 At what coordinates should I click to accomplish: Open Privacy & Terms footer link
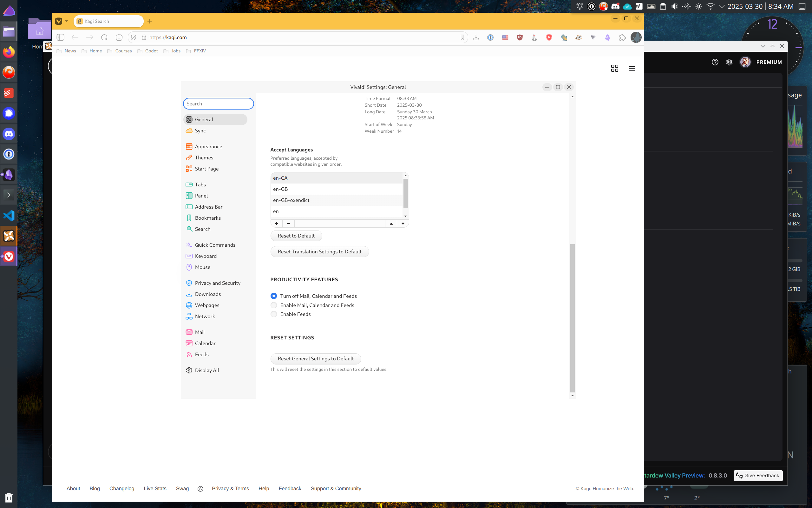point(230,489)
